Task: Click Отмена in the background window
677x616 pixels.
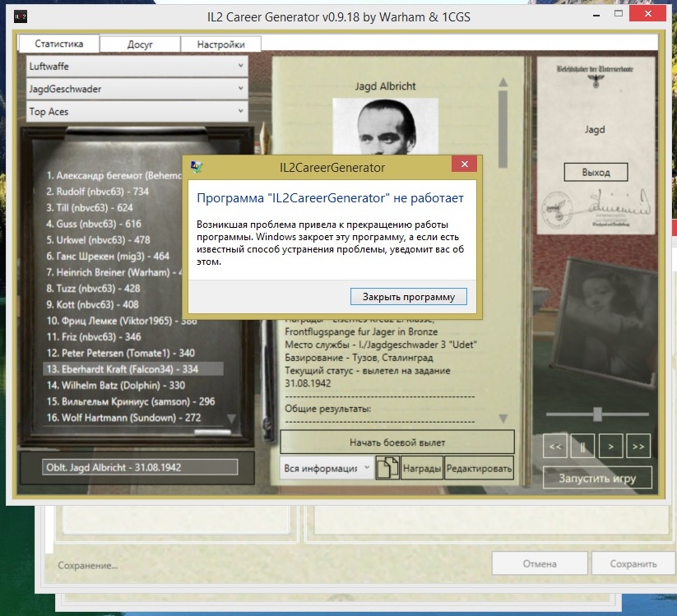Action: tap(540, 563)
